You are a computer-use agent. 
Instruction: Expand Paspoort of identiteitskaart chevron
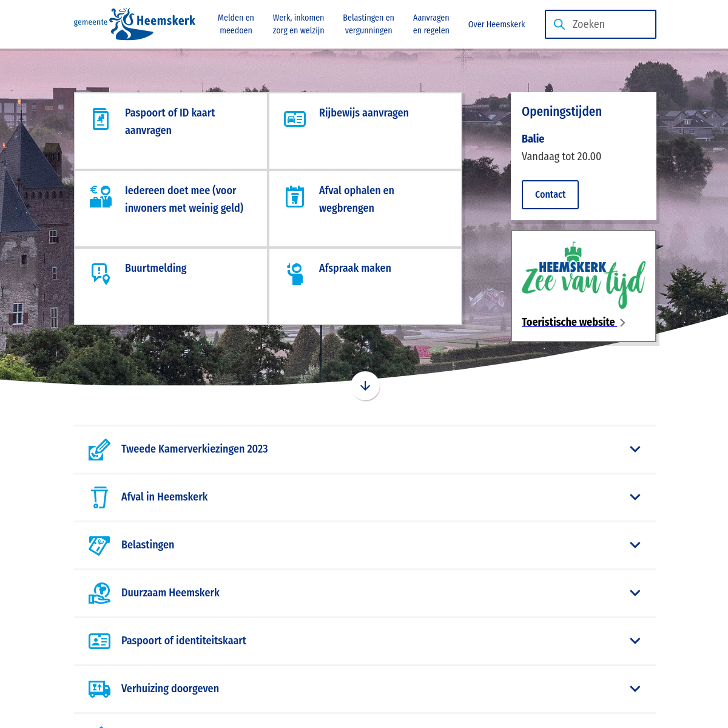pos(635,641)
